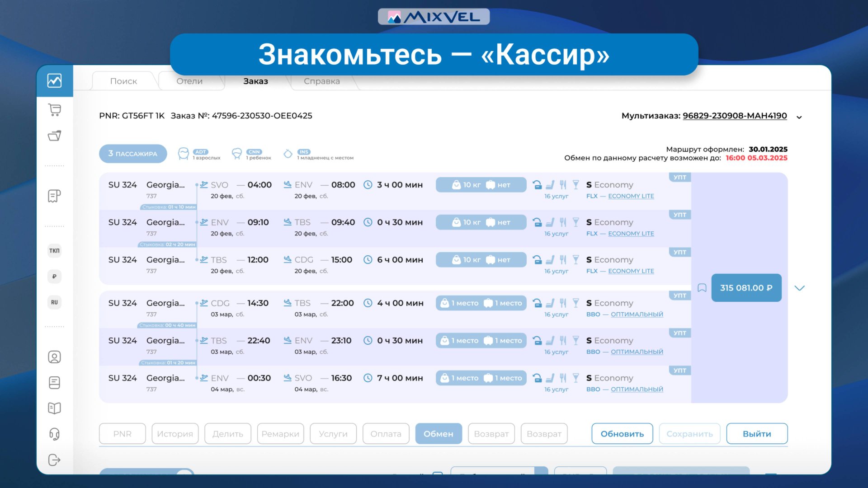Expand the chevron next to price
The height and width of the screenshot is (488, 868).
click(799, 288)
